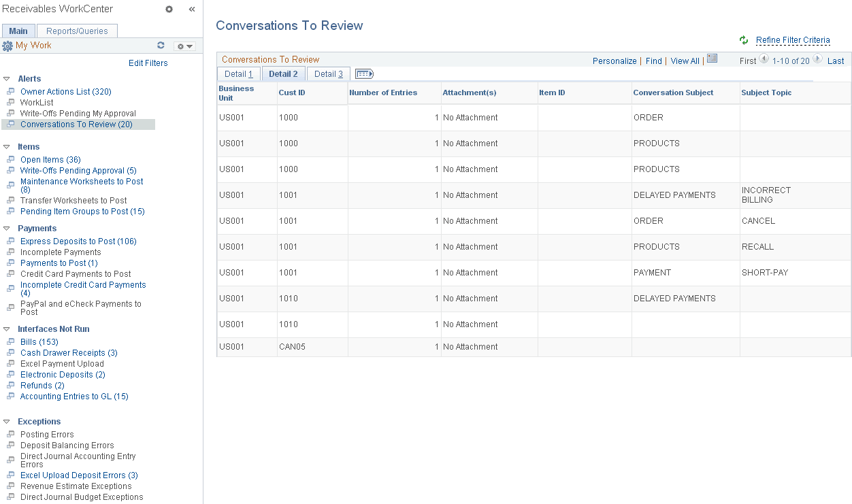Refresh the My Work section

coord(161,46)
